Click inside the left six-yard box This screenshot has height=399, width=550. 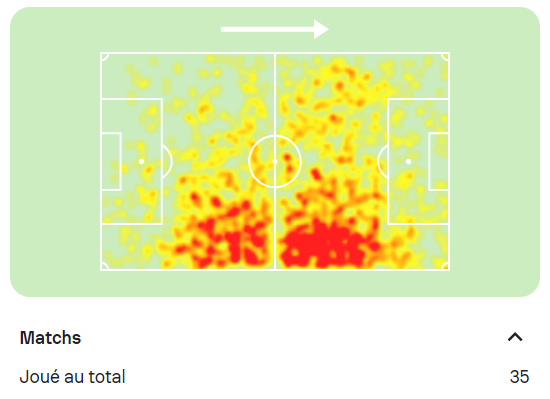pyautogui.click(x=111, y=162)
